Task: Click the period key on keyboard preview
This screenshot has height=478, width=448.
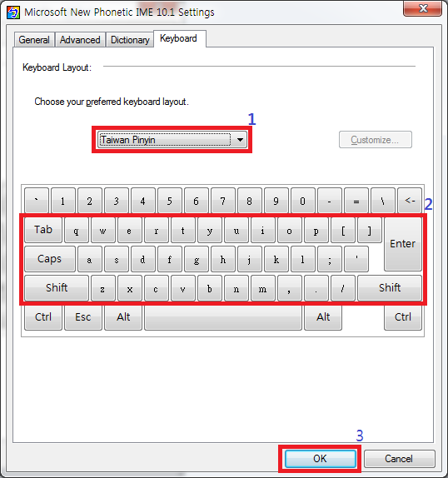Action: (316, 288)
